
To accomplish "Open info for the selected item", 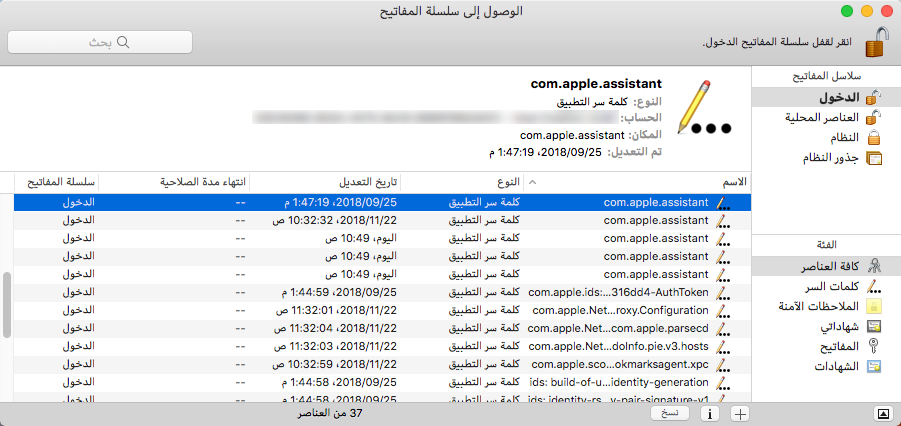I will click(x=710, y=412).
